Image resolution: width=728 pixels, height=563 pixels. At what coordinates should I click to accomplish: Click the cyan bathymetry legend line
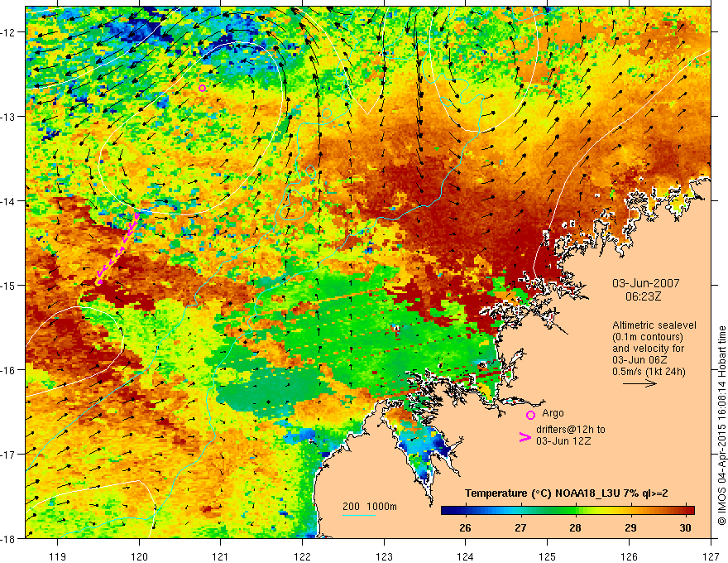pyautogui.click(x=359, y=515)
